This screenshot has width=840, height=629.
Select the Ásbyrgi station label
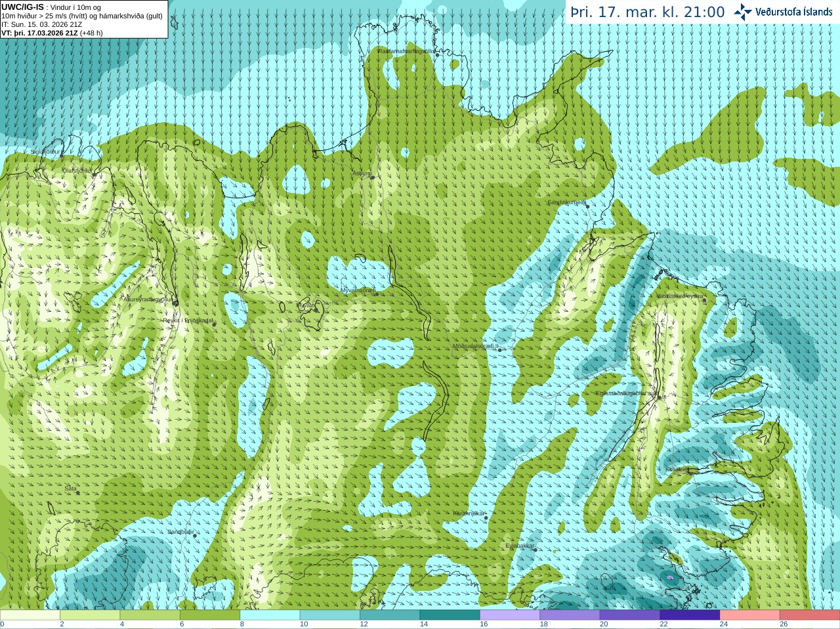coord(362,173)
